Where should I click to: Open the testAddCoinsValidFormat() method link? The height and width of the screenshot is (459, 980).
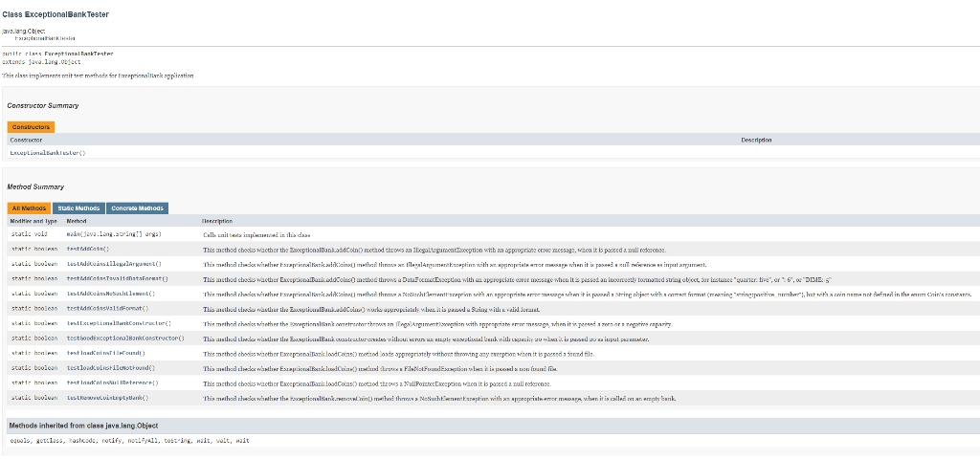point(107,308)
